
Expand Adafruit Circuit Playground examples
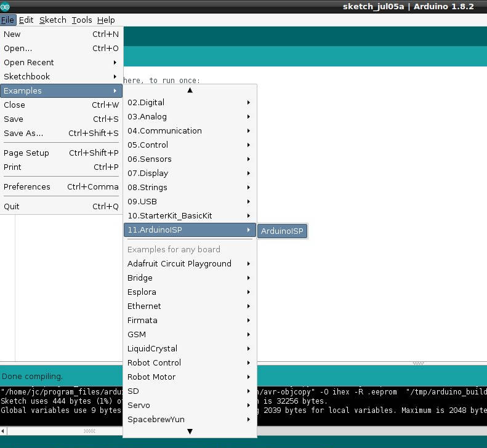(190, 264)
